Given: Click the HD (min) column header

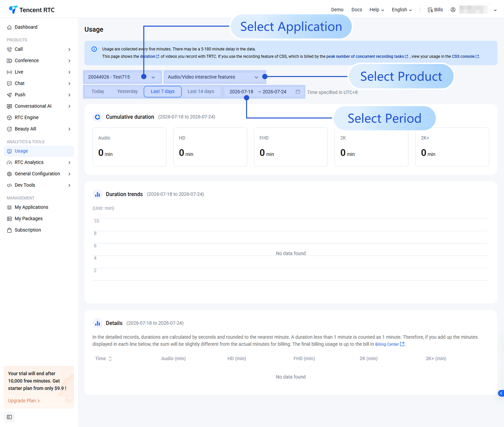Looking at the screenshot, I should pyautogui.click(x=236, y=359).
